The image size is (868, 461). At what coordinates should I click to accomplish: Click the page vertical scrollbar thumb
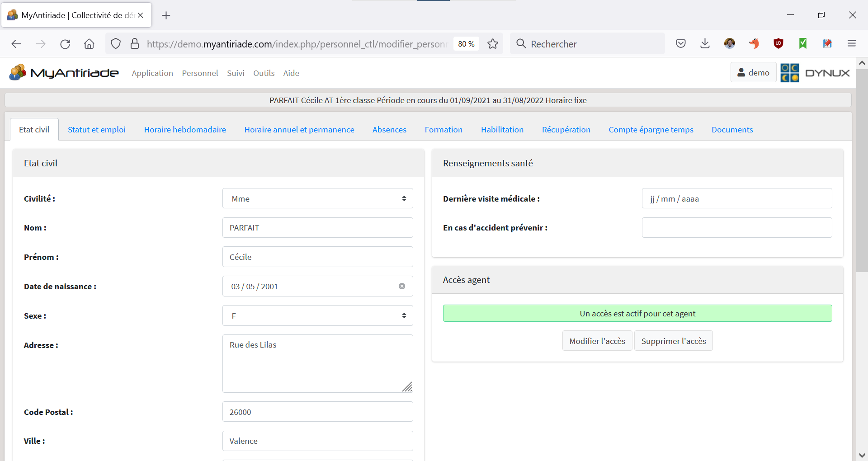tap(862, 171)
